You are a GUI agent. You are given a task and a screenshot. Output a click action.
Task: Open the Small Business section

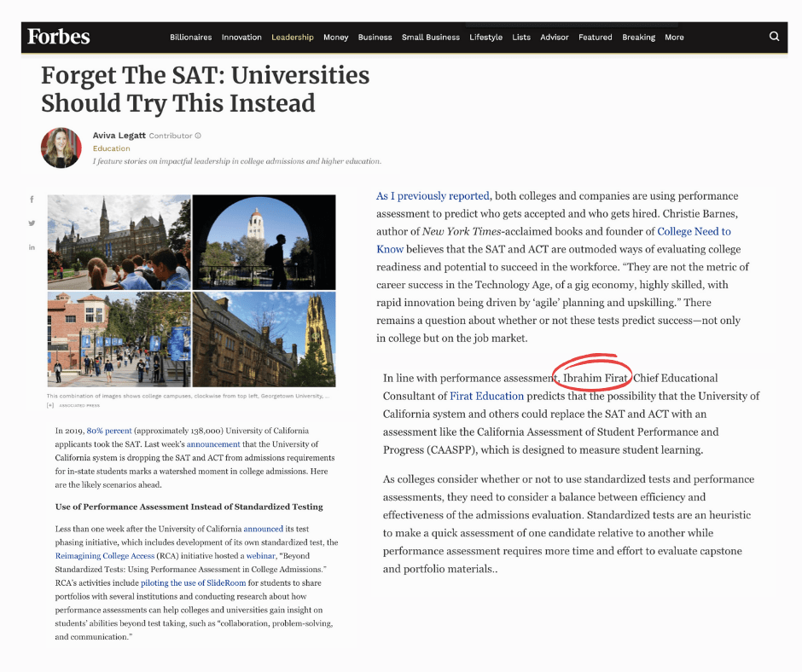(x=431, y=38)
